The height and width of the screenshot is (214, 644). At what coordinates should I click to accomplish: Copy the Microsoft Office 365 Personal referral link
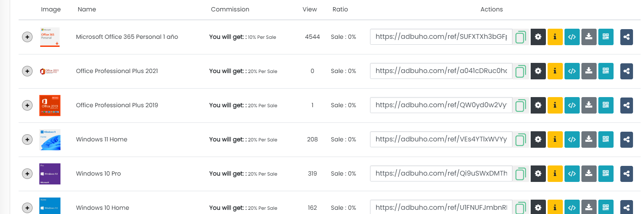(521, 37)
